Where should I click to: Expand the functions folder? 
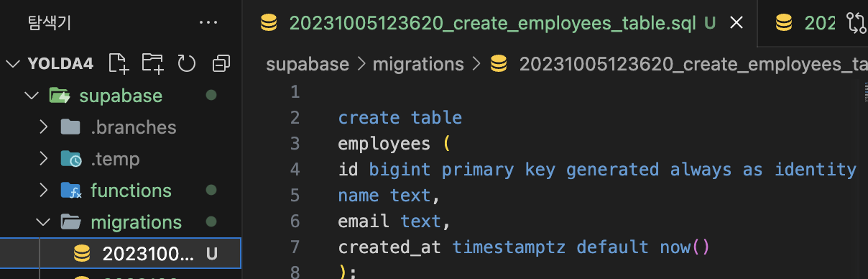(x=44, y=191)
